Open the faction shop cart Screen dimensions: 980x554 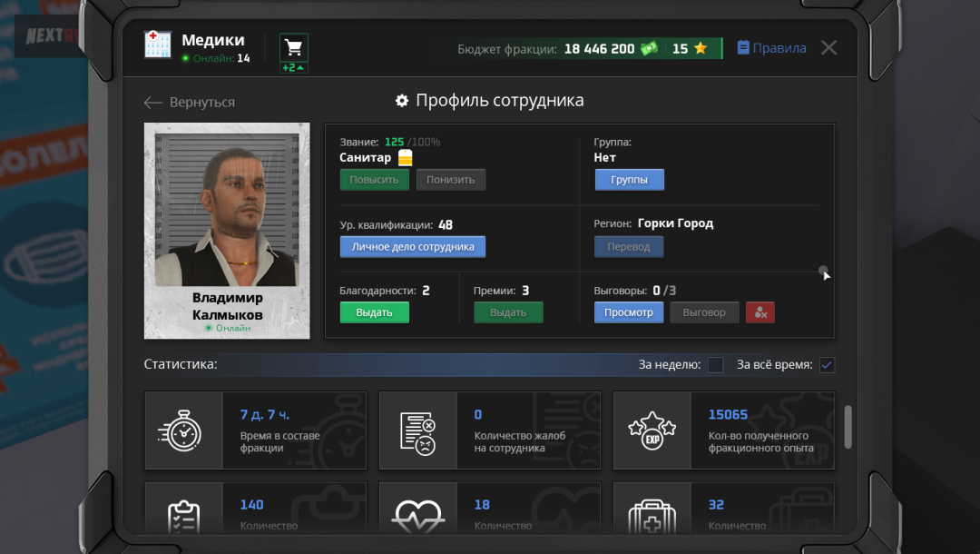[x=292, y=47]
